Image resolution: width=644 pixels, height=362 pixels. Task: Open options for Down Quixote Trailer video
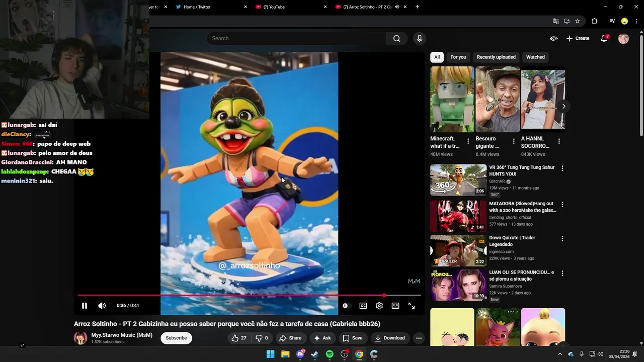click(x=562, y=239)
